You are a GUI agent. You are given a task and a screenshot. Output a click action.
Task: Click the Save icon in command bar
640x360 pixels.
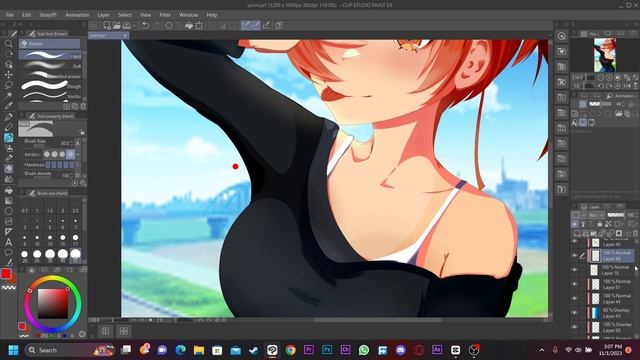(x=127, y=25)
